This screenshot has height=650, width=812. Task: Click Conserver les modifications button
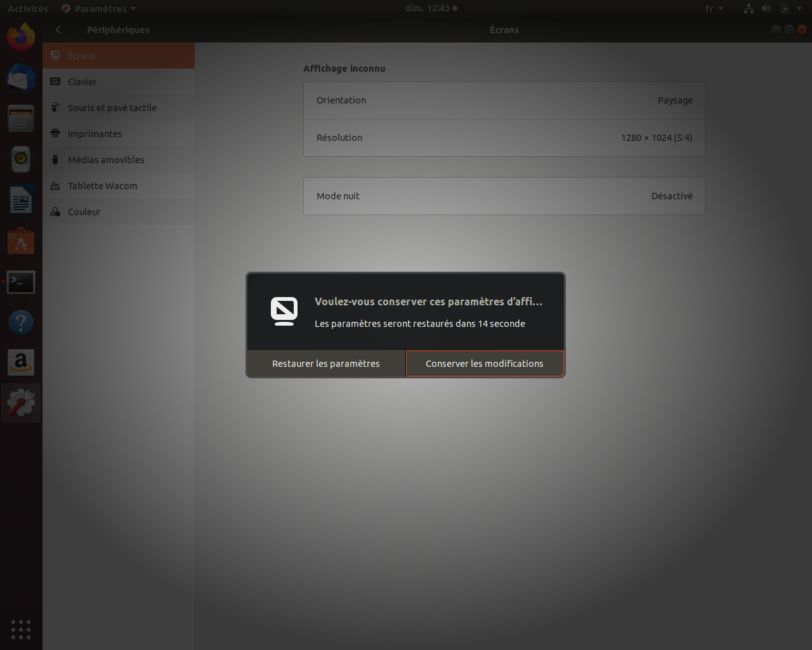(485, 364)
